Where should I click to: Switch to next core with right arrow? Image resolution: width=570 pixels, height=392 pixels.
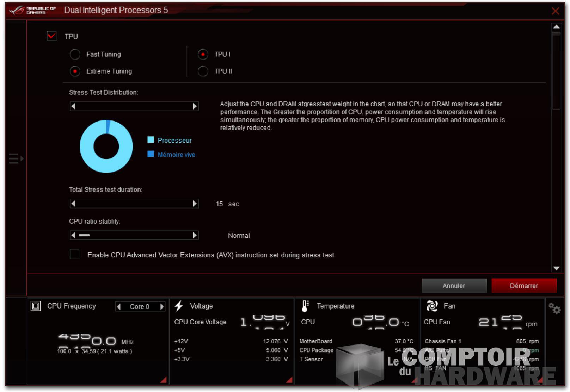tap(161, 307)
